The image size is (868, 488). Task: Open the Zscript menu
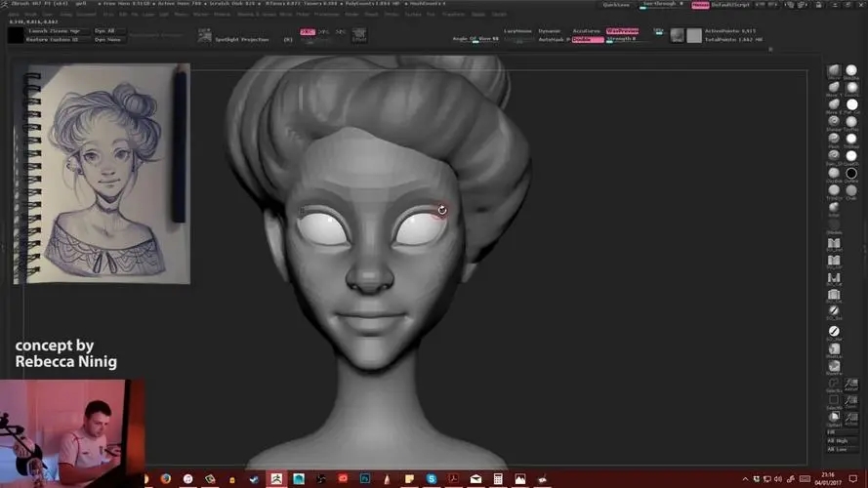pos(499,15)
